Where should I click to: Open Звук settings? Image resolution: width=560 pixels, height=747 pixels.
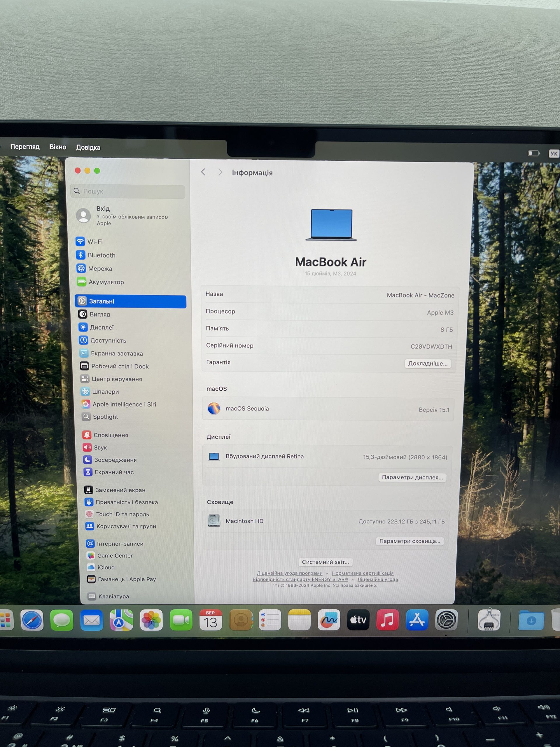[x=95, y=447]
